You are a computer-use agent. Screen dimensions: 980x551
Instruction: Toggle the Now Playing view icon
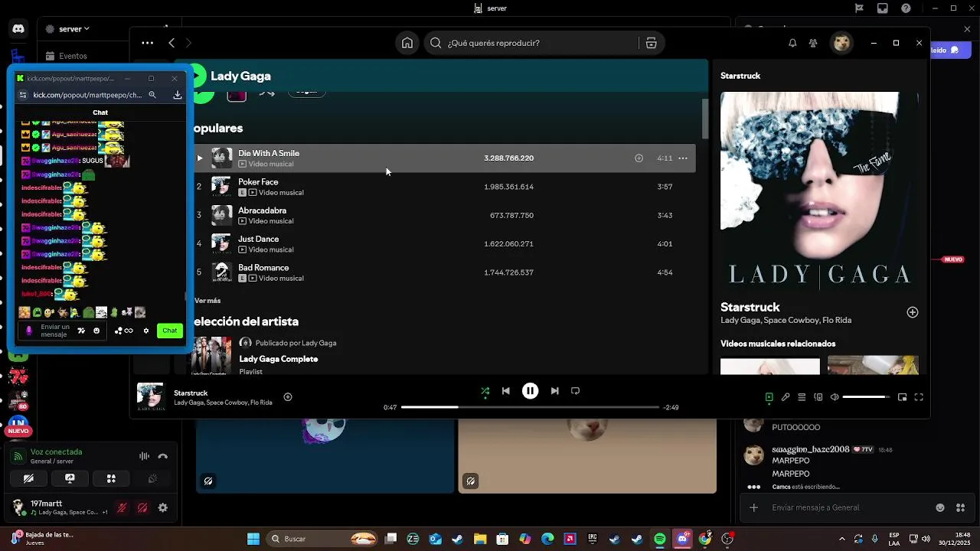[769, 397]
